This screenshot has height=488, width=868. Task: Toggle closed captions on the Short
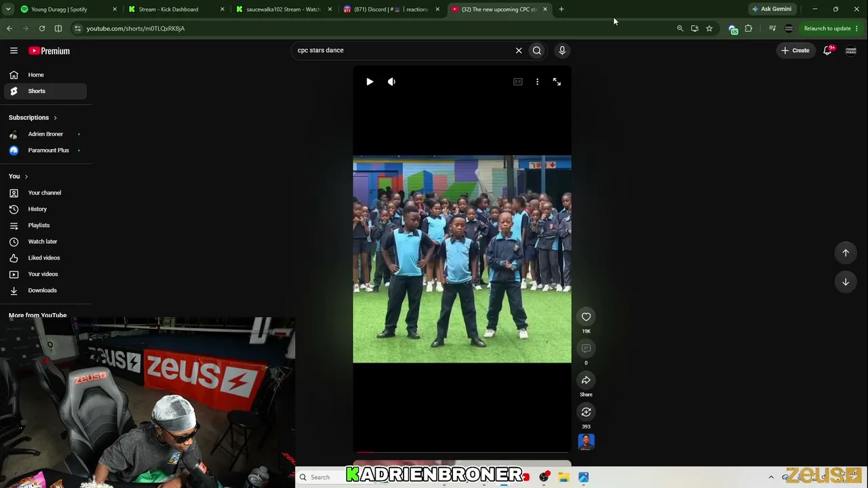pyautogui.click(x=518, y=81)
